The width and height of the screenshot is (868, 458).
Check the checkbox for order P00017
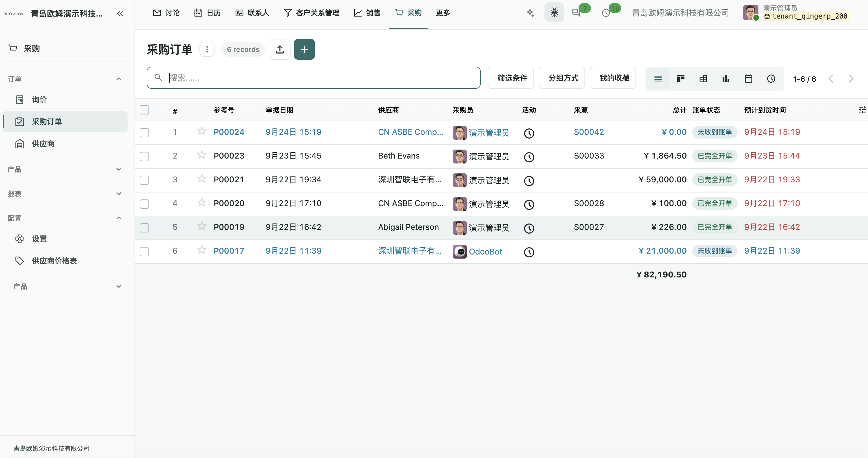pos(144,251)
